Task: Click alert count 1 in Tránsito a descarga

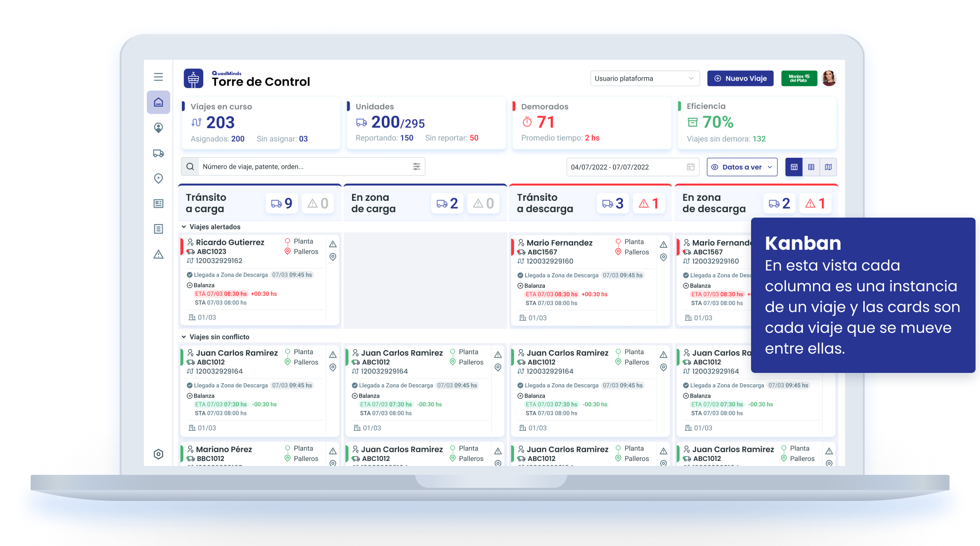Action: [649, 203]
